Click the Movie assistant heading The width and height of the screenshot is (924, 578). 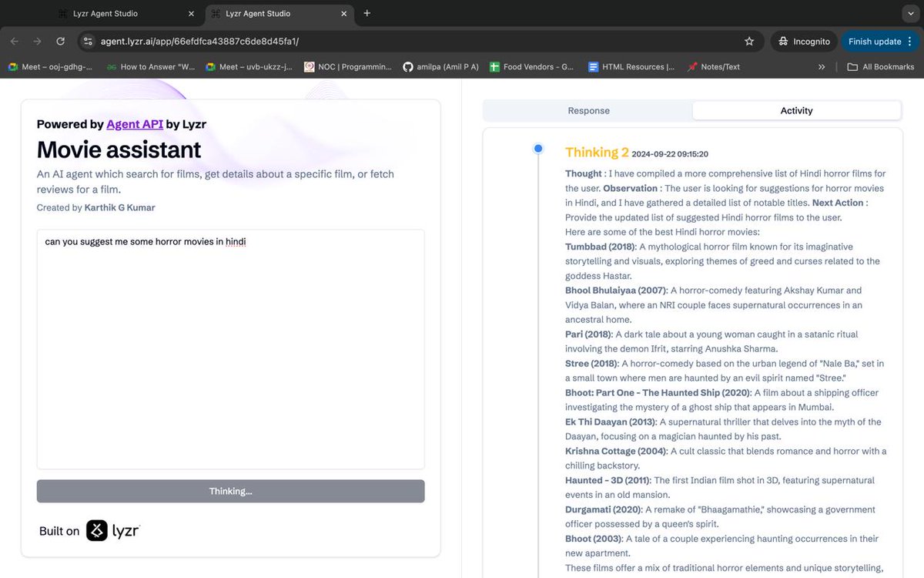click(119, 150)
